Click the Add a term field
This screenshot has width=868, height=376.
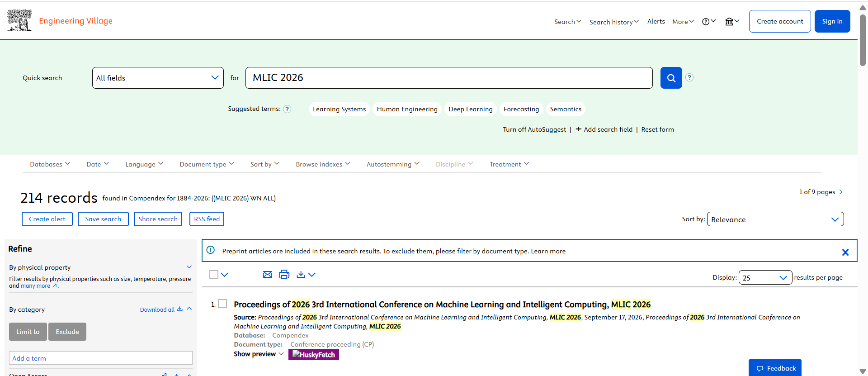[x=101, y=358]
